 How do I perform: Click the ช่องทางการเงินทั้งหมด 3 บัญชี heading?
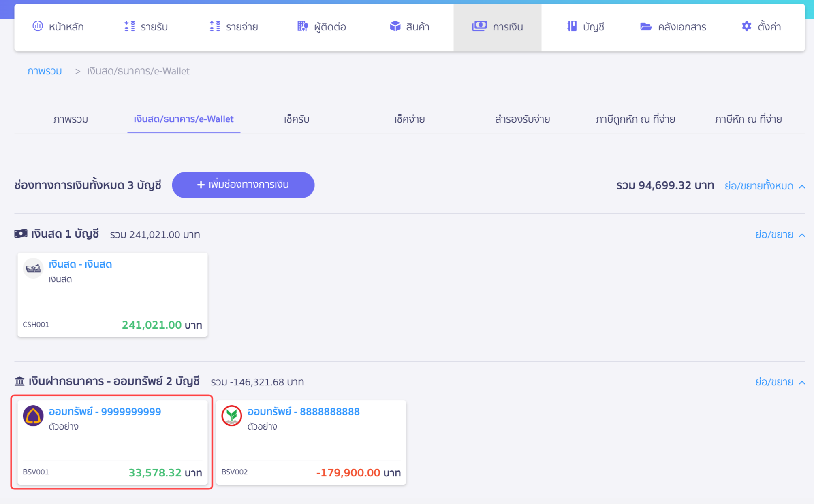pyautogui.click(x=88, y=185)
